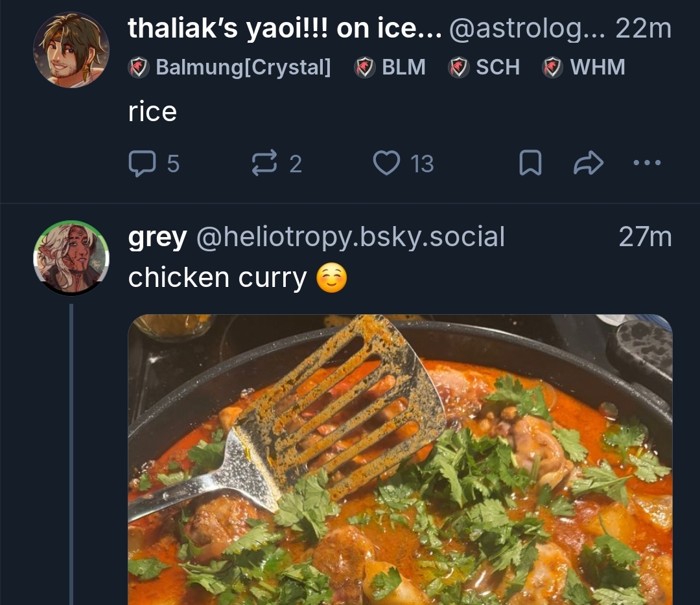Tap the WHM label badge

584,67
